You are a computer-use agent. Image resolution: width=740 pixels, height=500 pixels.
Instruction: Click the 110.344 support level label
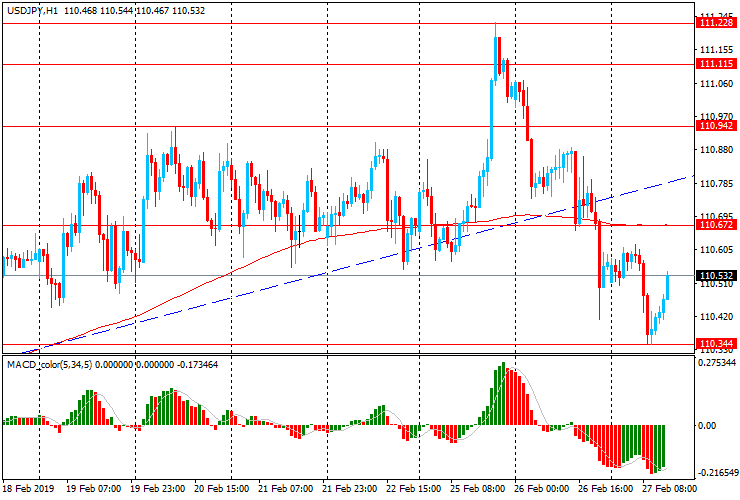pyautogui.click(x=717, y=344)
